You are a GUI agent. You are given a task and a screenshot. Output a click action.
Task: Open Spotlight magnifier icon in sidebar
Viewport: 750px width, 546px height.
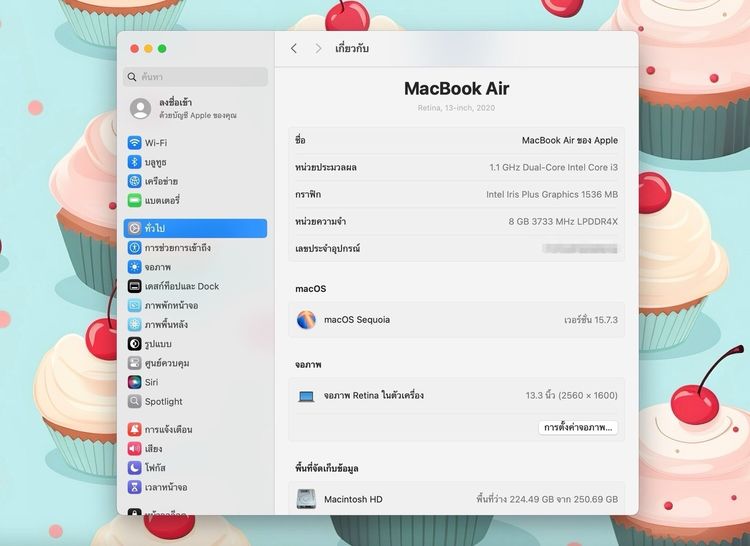coord(134,401)
